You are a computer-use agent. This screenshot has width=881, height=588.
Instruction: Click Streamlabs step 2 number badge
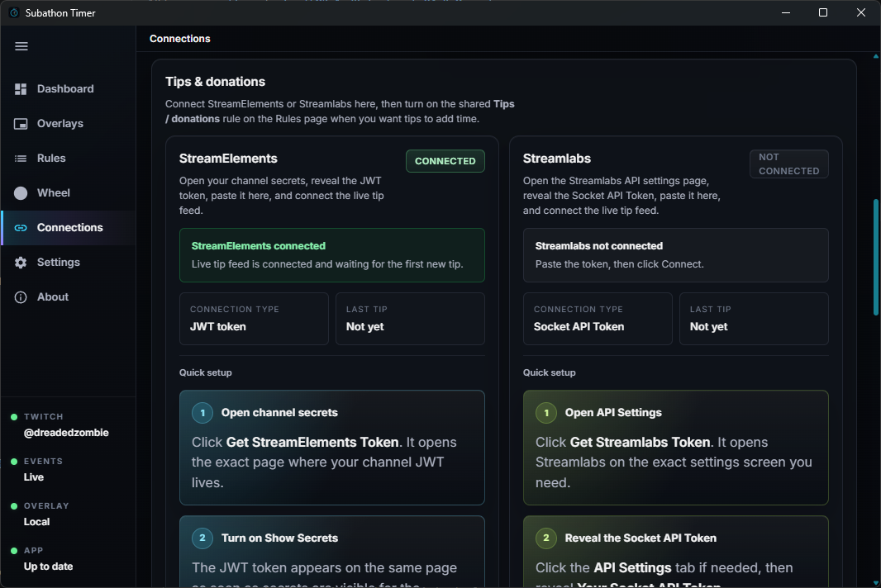[x=546, y=538]
